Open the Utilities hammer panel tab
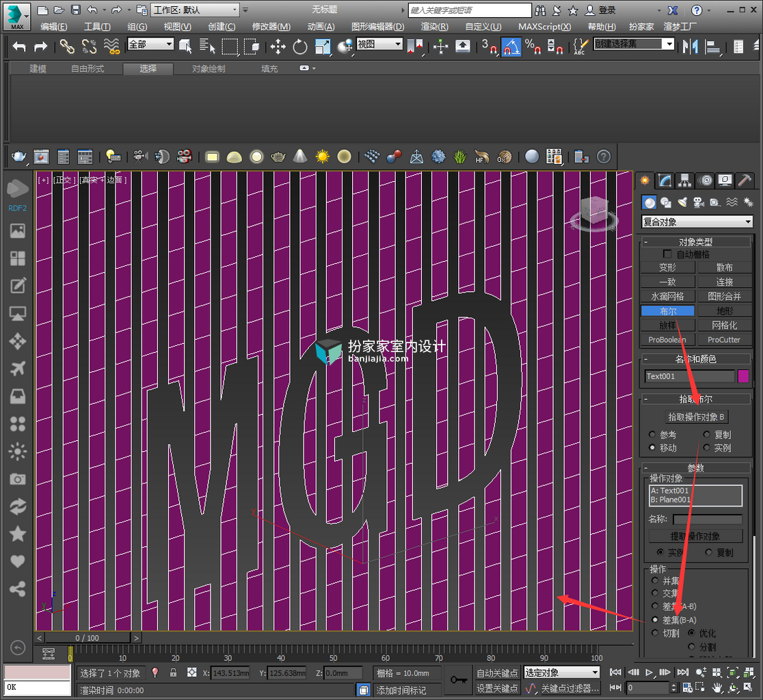 click(745, 180)
